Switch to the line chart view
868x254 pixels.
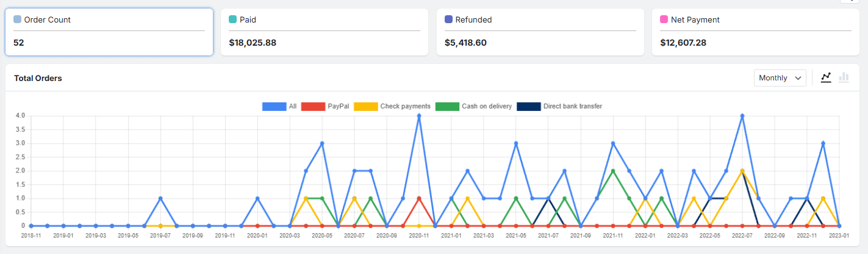(827, 77)
